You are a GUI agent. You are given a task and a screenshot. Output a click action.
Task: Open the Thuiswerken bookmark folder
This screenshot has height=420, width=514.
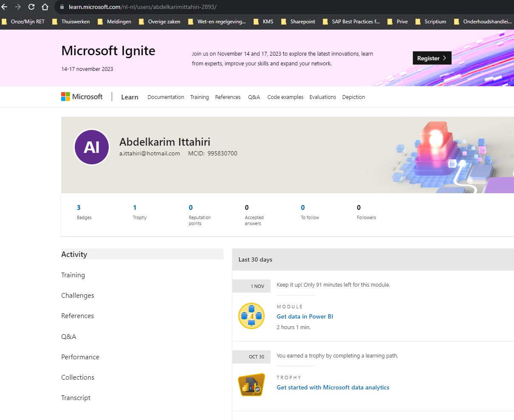click(71, 22)
